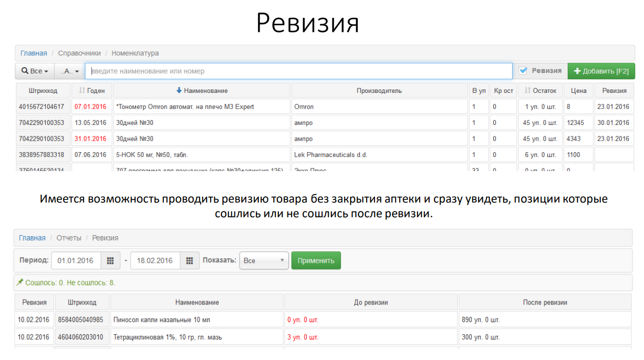644x360 pixels.
Task: Sort by 'Наименование' column arrow icon
Action: tap(179, 91)
